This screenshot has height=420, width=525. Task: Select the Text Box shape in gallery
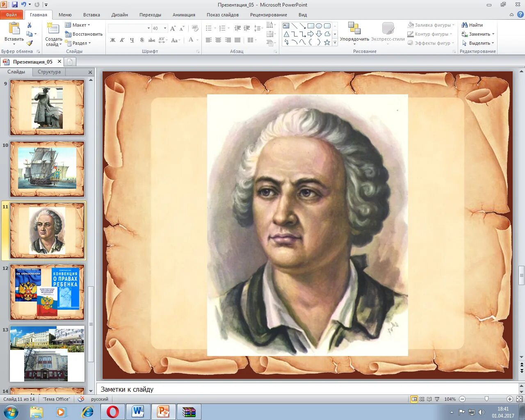pos(286,26)
